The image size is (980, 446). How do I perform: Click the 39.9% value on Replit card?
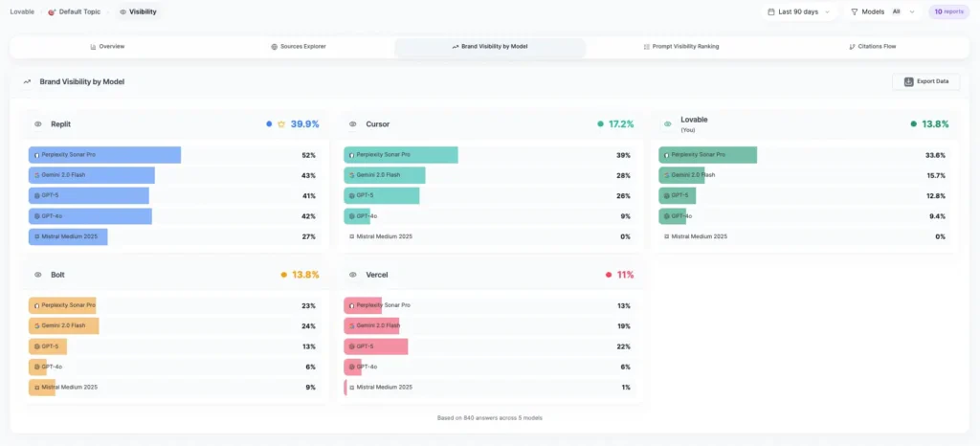coord(305,124)
